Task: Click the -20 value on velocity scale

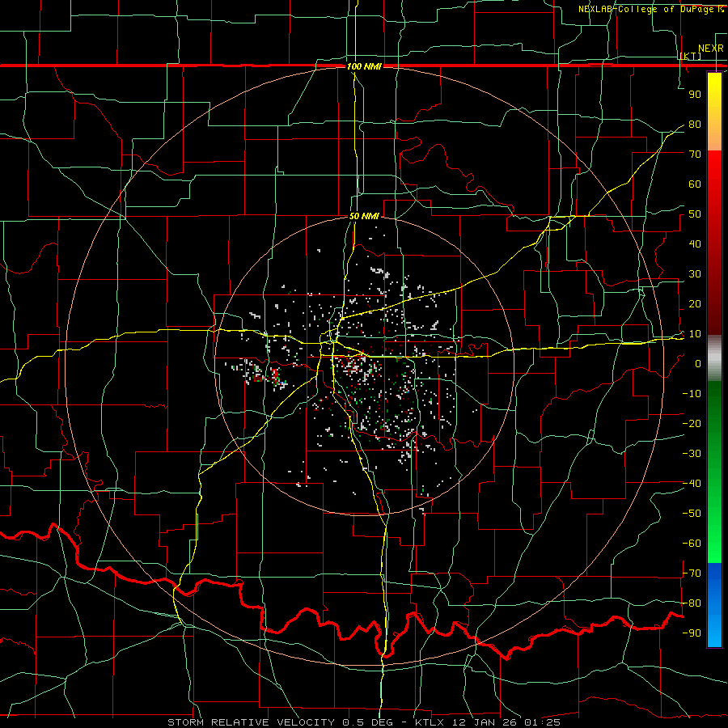Action: click(x=692, y=424)
